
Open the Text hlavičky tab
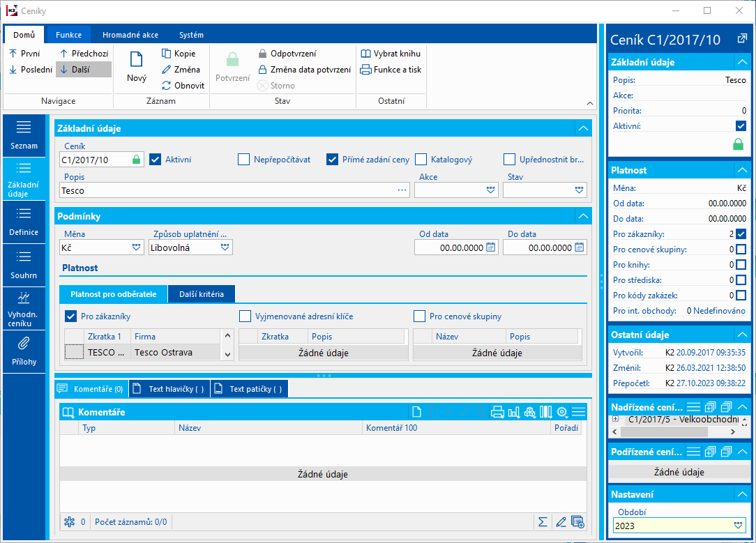click(x=169, y=389)
